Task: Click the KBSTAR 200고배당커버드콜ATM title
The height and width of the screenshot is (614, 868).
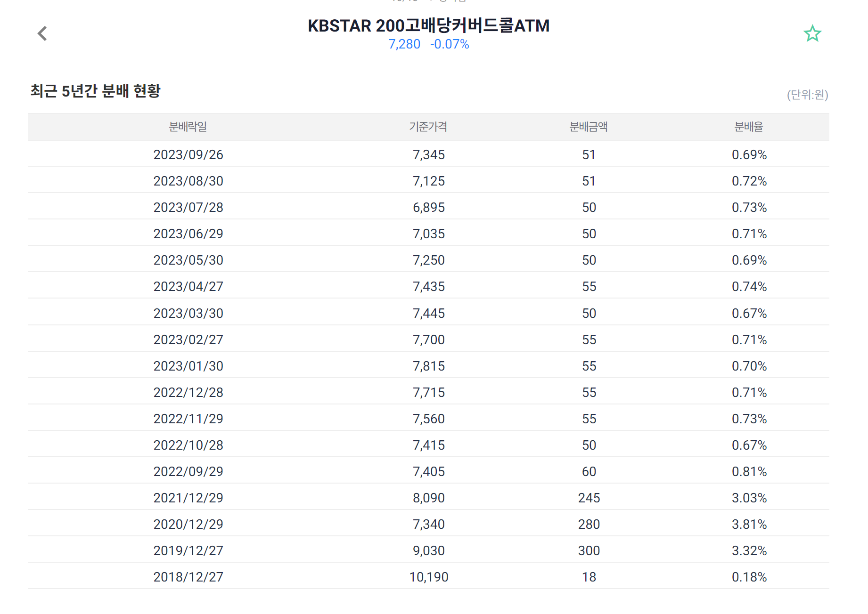Action: [429, 25]
